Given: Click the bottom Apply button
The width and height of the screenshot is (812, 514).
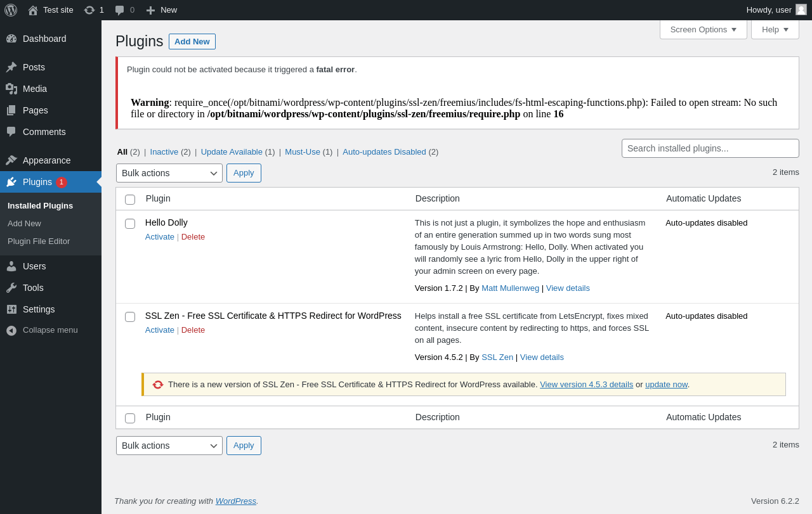Looking at the screenshot, I should point(244,446).
